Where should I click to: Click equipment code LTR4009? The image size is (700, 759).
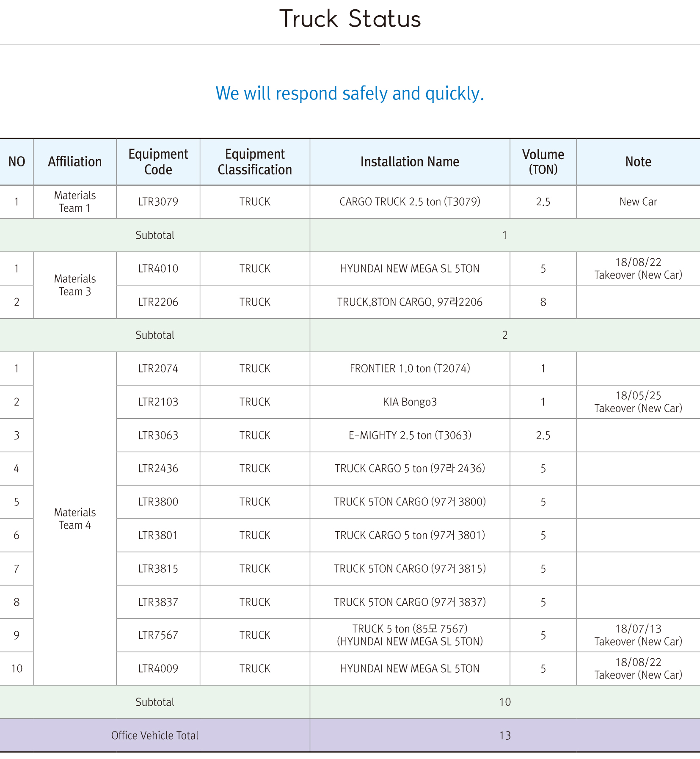pyautogui.click(x=158, y=669)
